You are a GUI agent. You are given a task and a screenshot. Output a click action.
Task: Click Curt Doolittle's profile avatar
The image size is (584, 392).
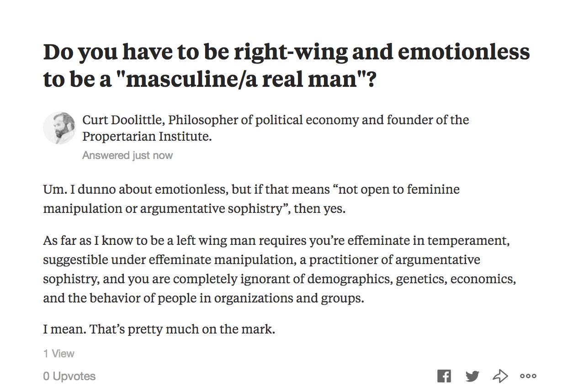[x=59, y=128]
